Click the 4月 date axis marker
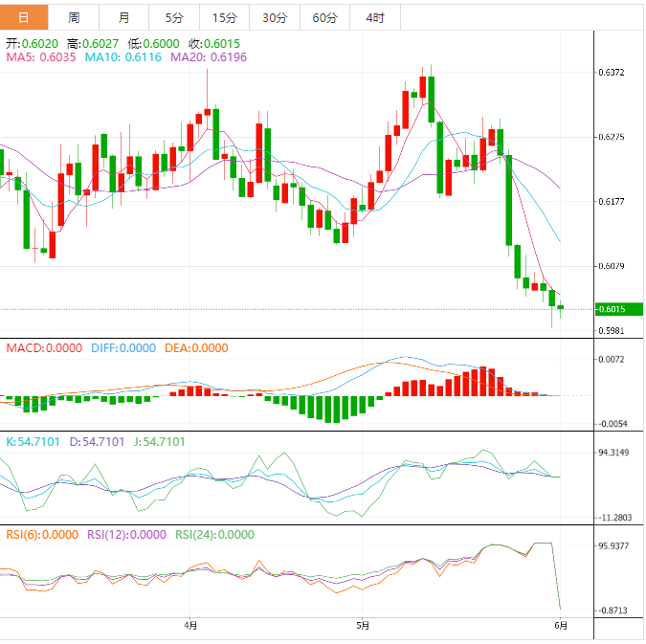The width and height of the screenshot is (646, 644). pos(190,626)
